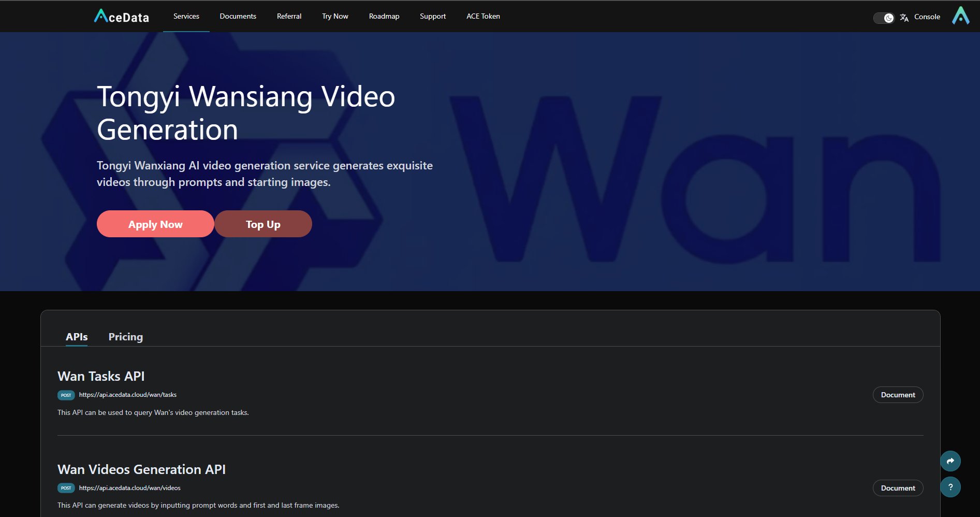Click the POST badge for wan/tasks
Screen dimensions: 980x517
point(66,395)
